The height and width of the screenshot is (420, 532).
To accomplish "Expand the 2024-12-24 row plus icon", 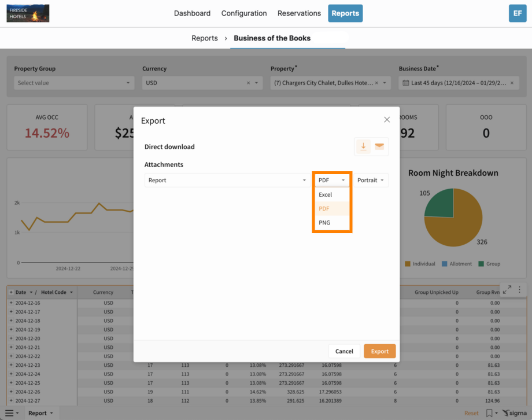I will [11, 374].
